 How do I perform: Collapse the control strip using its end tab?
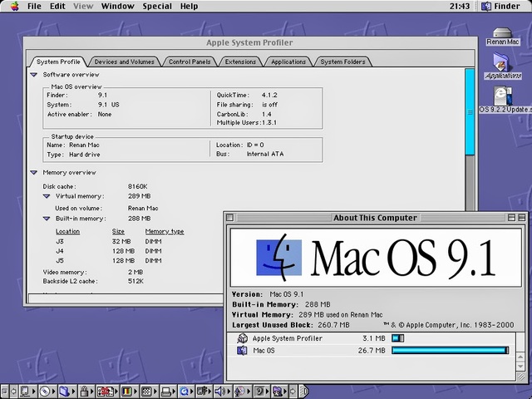(x=304, y=392)
